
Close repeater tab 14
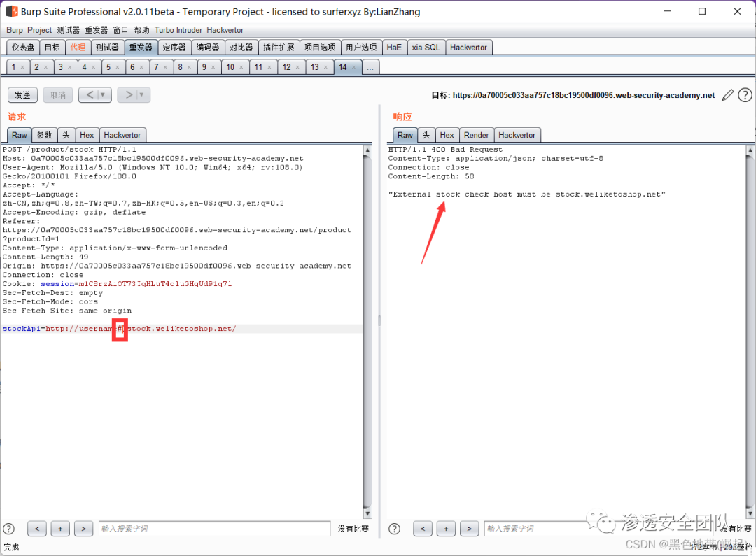354,67
